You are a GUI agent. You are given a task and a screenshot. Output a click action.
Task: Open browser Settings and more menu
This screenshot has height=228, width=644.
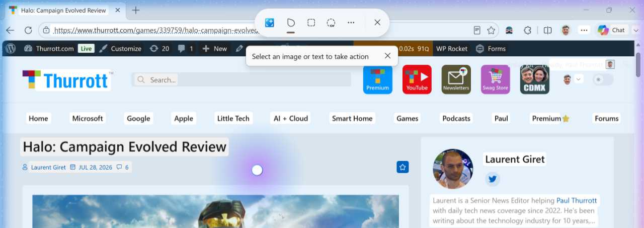pos(584,30)
